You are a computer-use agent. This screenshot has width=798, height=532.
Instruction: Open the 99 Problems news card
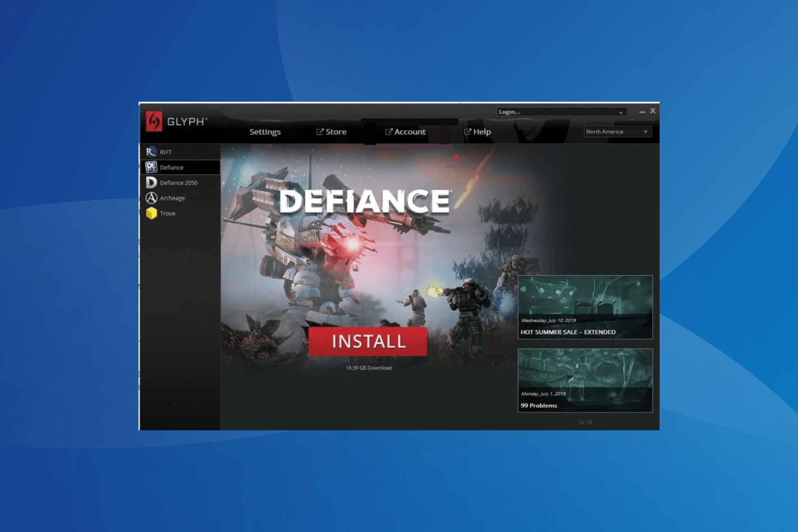[585, 380]
